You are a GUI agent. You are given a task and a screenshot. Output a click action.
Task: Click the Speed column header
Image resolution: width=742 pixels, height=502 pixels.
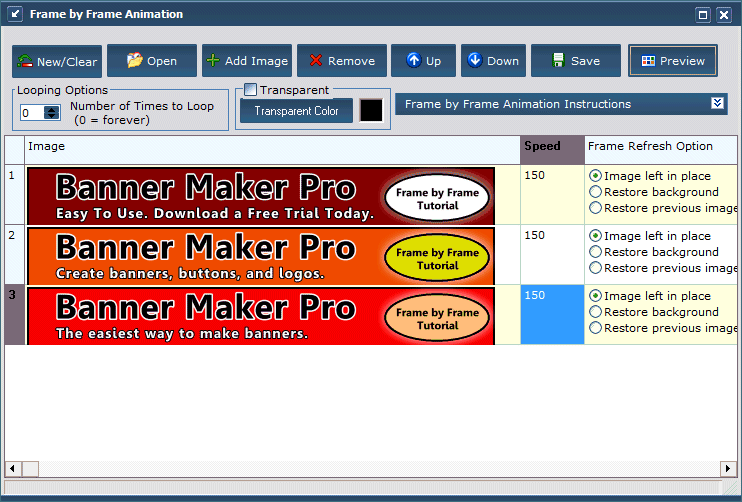552,150
